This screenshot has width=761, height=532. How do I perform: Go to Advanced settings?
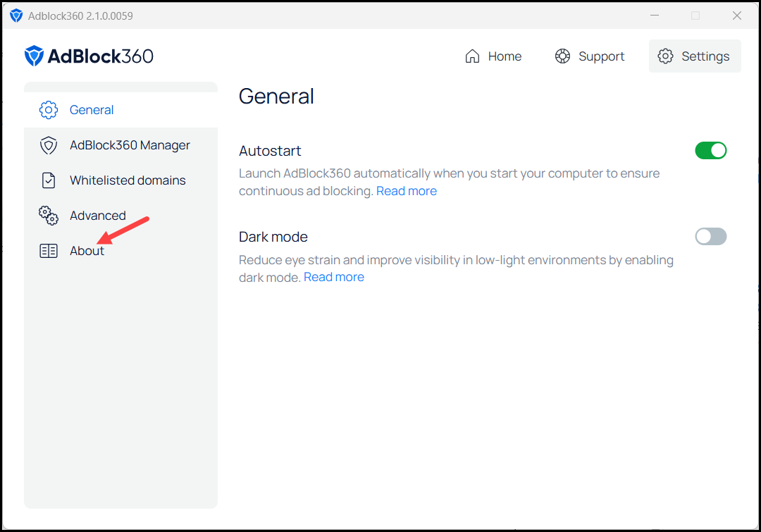coord(121,216)
